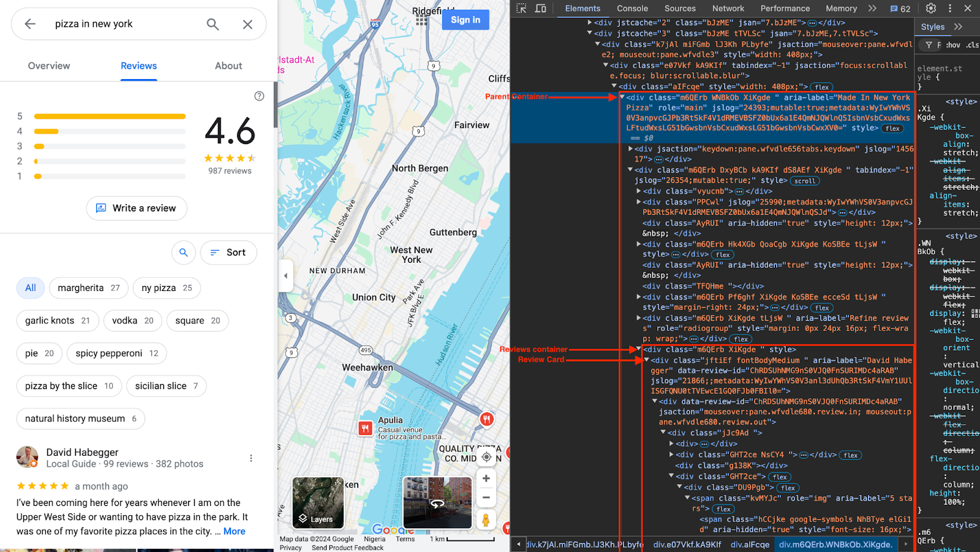Filter reviews by 'ny pizza'

click(x=167, y=288)
